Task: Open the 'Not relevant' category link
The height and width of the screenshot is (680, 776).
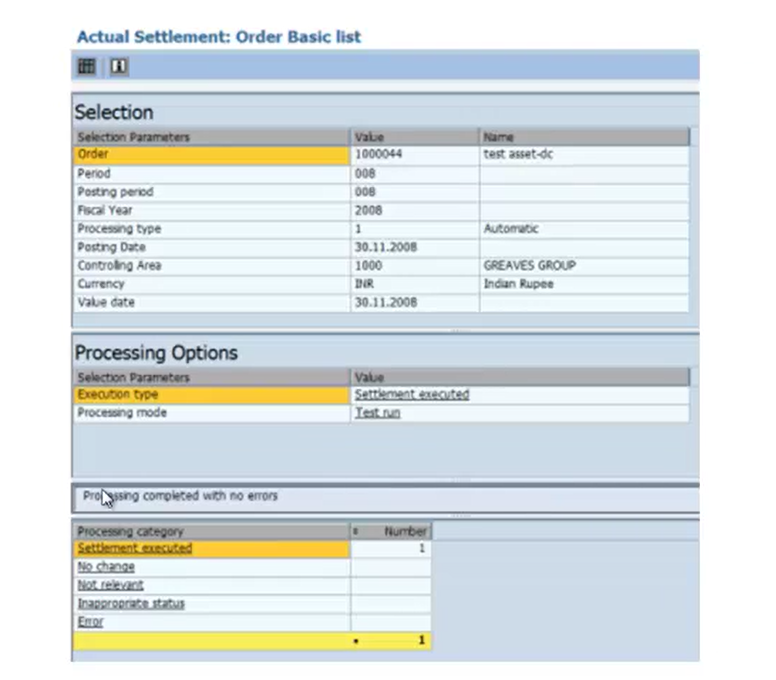Action: 110,585
